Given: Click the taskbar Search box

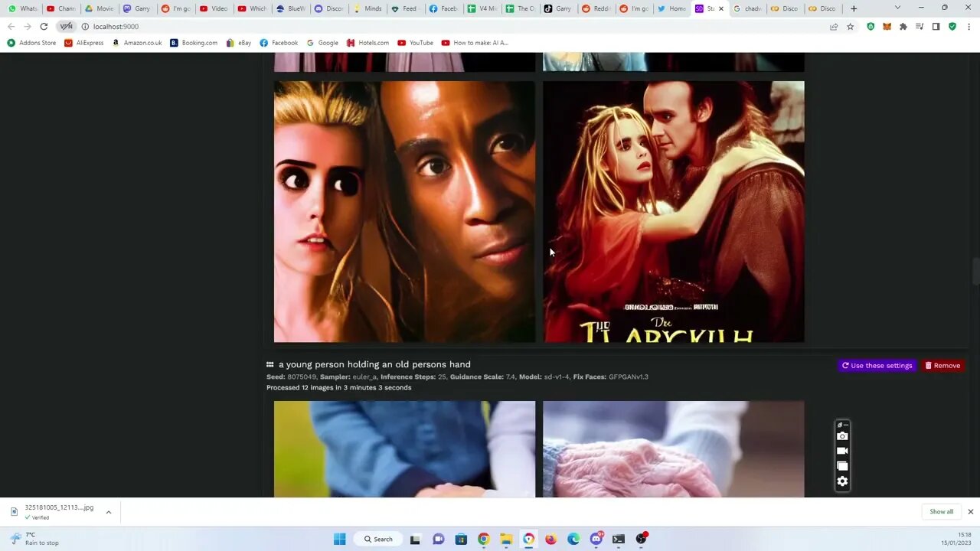Looking at the screenshot, I should [x=378, y=539].
